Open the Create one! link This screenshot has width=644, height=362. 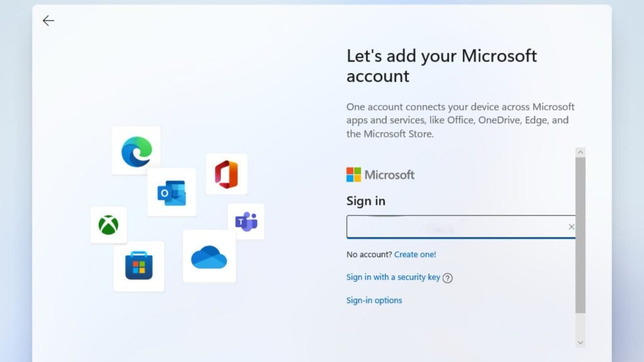415,254
